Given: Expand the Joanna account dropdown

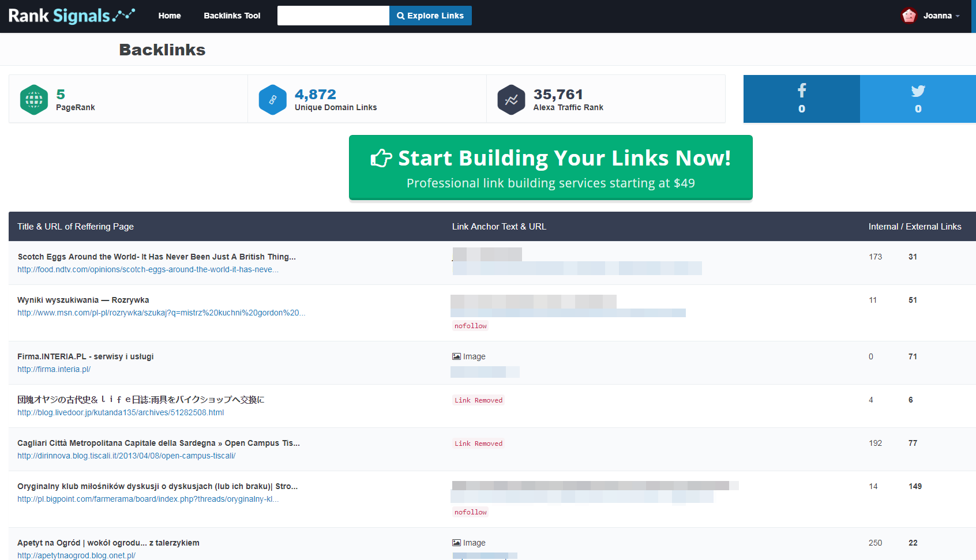Looking at the screenshot, I should point(941,16).
